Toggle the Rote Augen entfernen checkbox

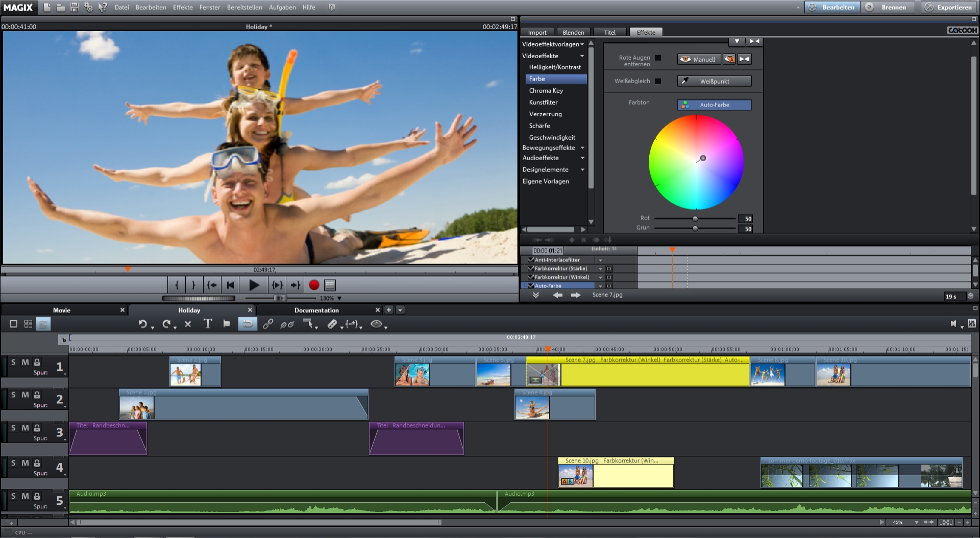658,58
